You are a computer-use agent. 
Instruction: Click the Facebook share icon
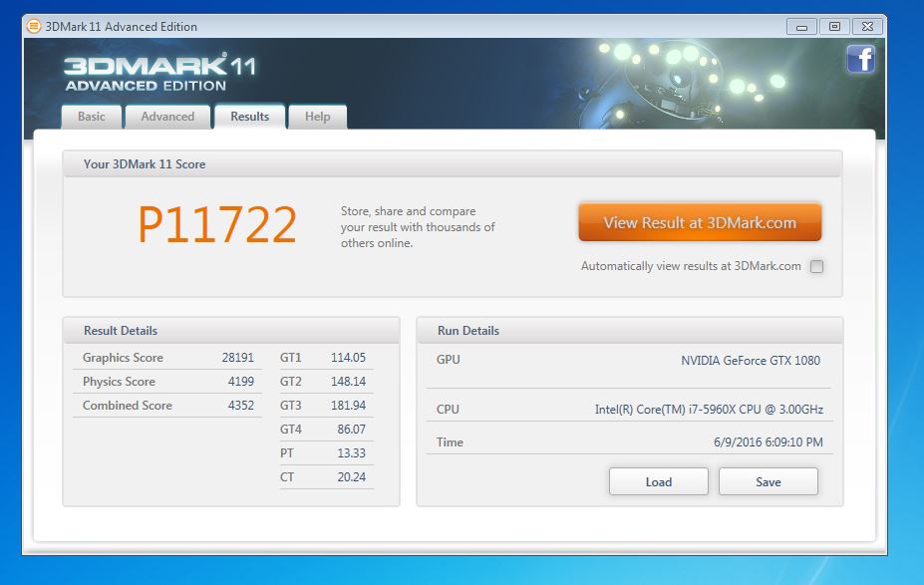click(860, 59)
